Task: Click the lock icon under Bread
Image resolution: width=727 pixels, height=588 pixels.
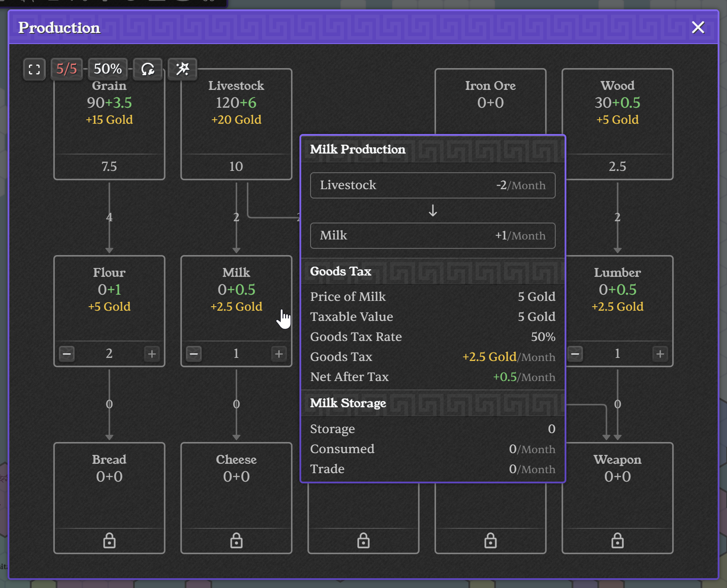Action: tap(109, 540)
